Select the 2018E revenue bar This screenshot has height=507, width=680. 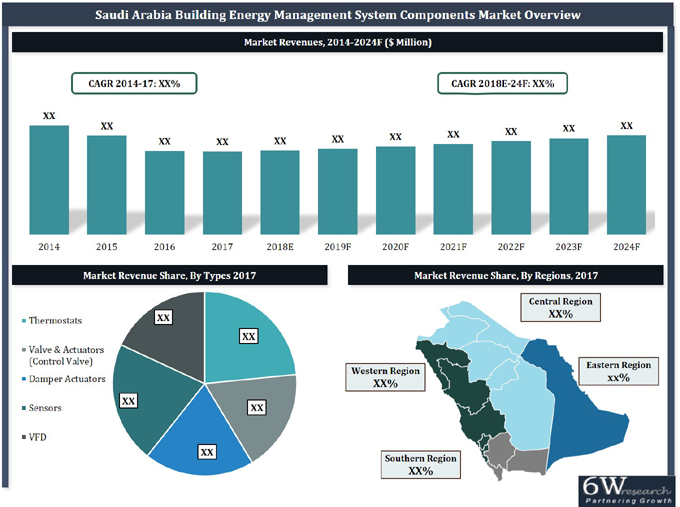pos(280,193)
